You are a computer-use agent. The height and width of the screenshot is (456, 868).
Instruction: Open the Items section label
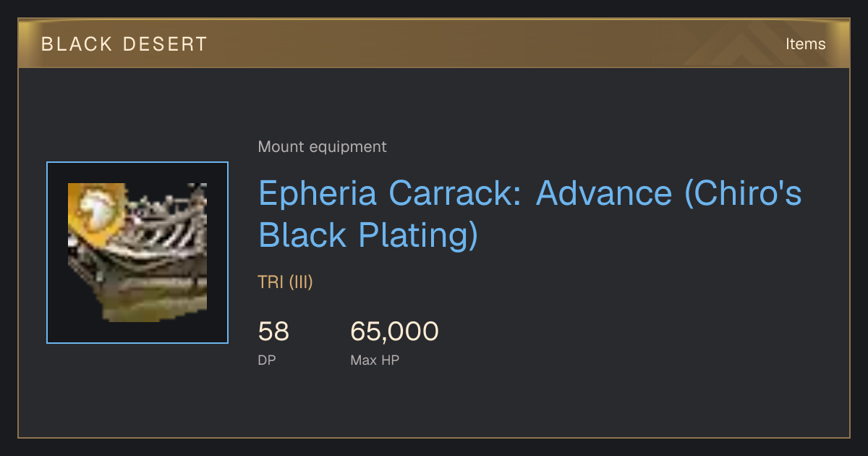click(x=805, y=44)
